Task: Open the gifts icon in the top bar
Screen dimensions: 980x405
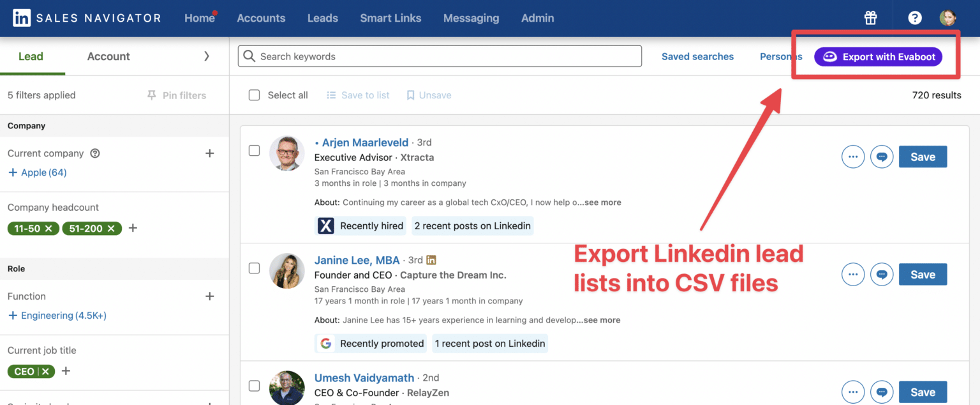Action: tap(870, 17)
